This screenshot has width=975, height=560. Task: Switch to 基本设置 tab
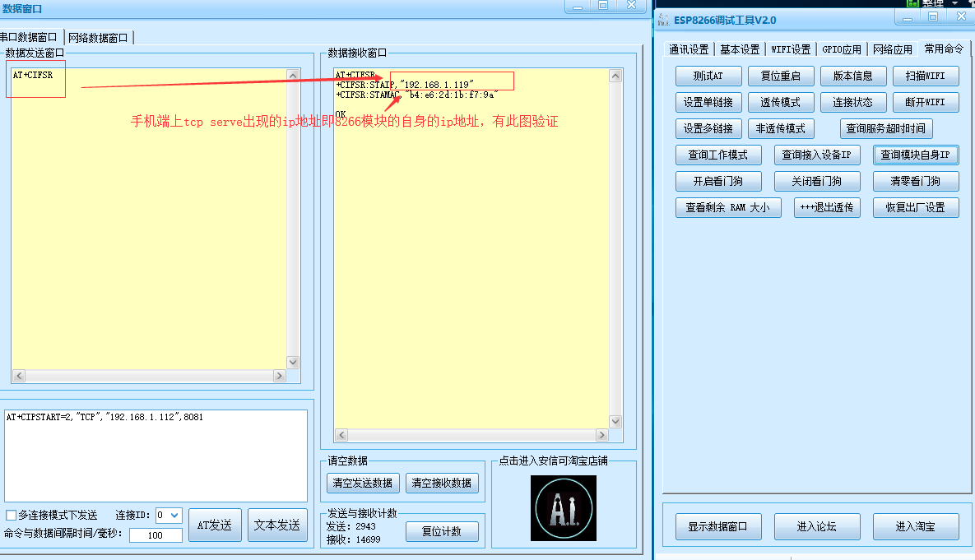point(740,49)
